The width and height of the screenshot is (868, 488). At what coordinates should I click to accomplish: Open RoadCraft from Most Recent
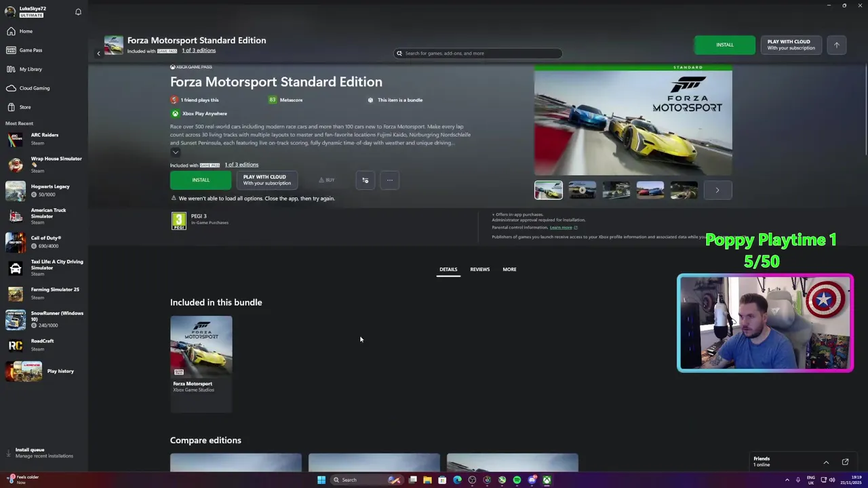[43, 345]
